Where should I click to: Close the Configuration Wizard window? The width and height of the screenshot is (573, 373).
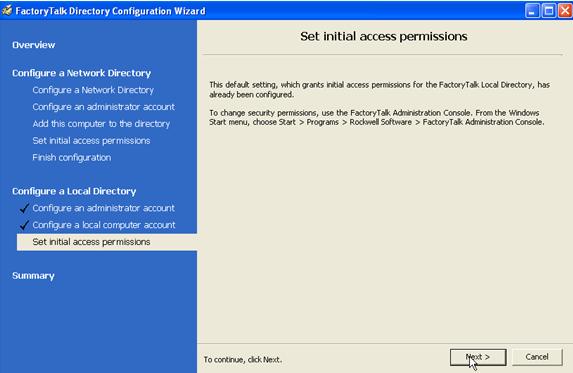pyautogui.click(x=565, y=11)
